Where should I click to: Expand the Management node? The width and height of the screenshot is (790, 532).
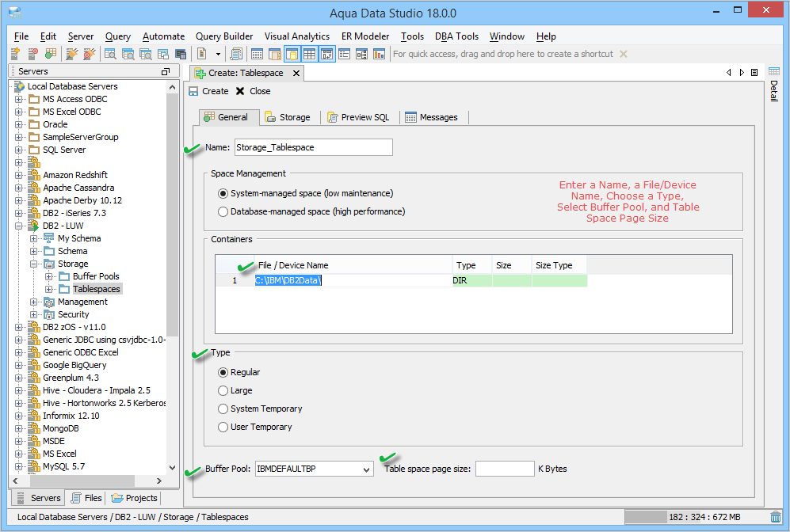(x=34, y=302)
